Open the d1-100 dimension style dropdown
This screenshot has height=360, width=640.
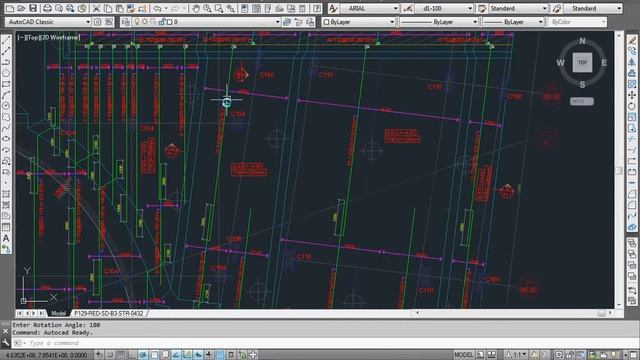pos(444,8)
